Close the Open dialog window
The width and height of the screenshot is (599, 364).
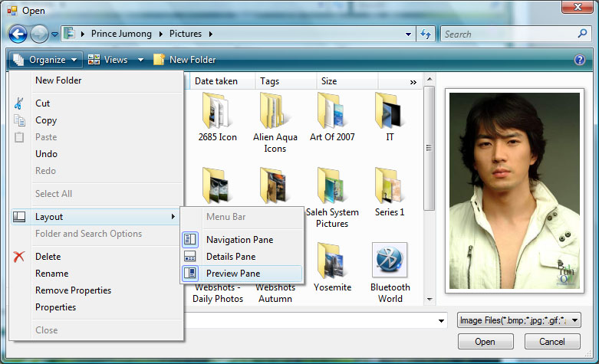(x=578, y=7)
